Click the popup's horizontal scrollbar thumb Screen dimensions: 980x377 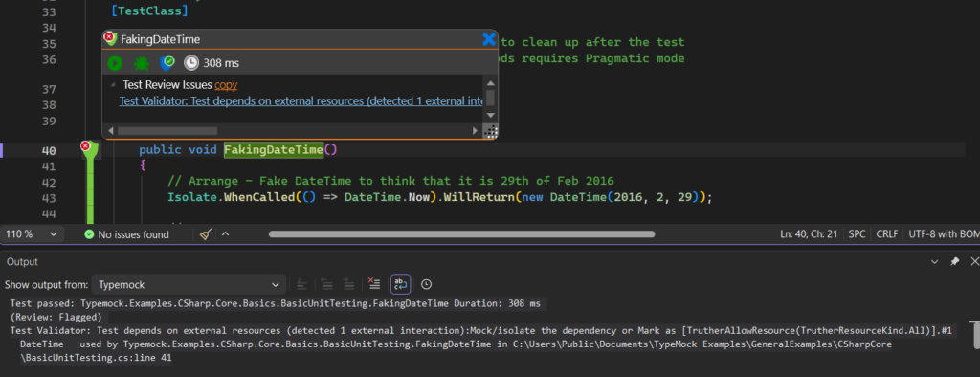(167, 131)
